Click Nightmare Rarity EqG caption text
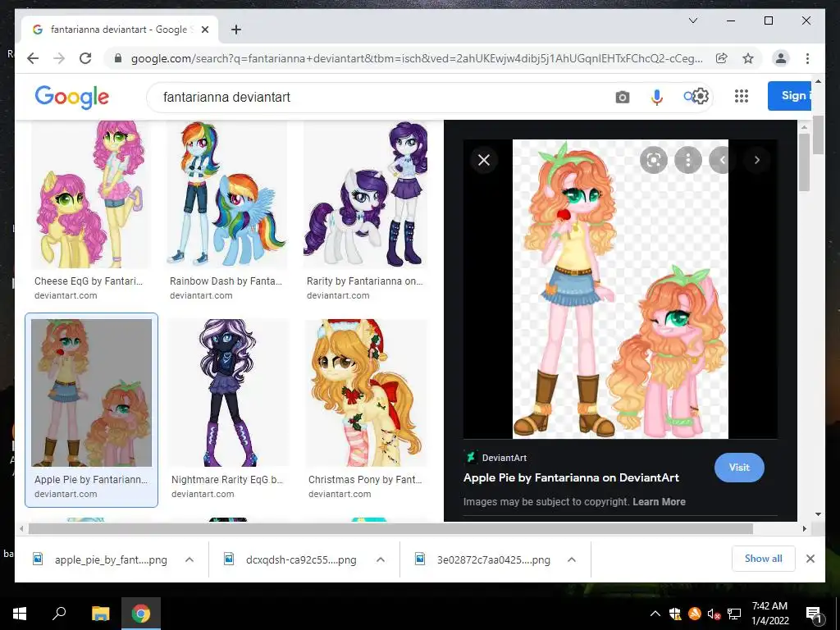The width and height of the screenshot is (840, 630). coord(227,479)
